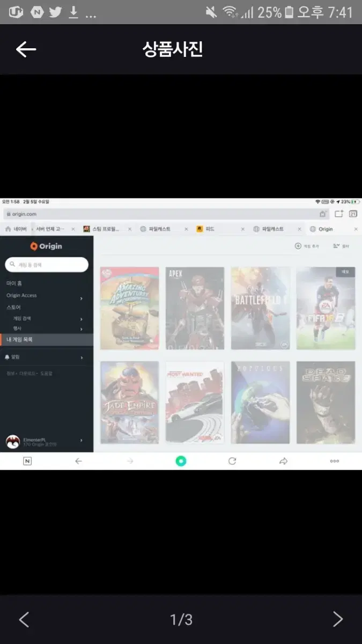
Task: Expand the 게임 검색 submenu arrow
Action: pos(82,319)
